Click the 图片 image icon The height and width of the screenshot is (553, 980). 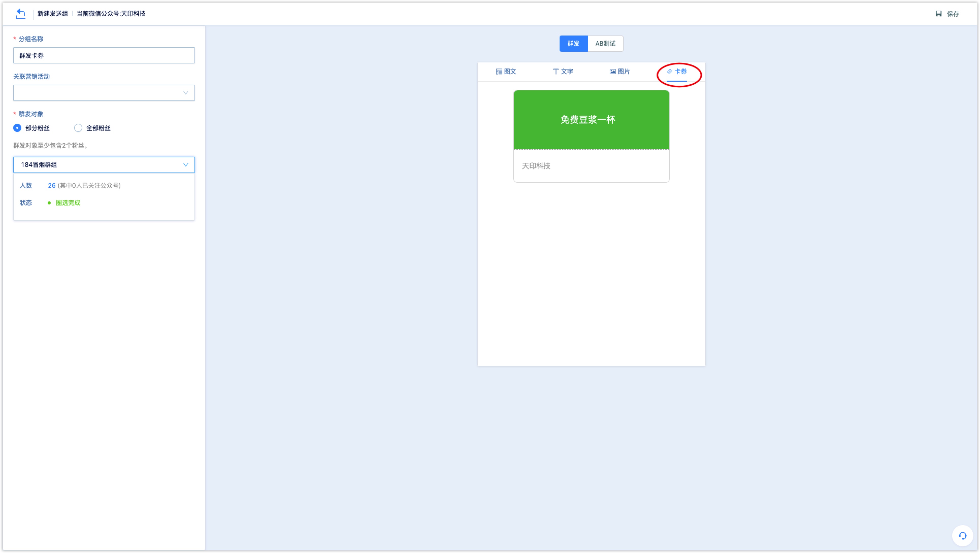[x=612, y=72]
